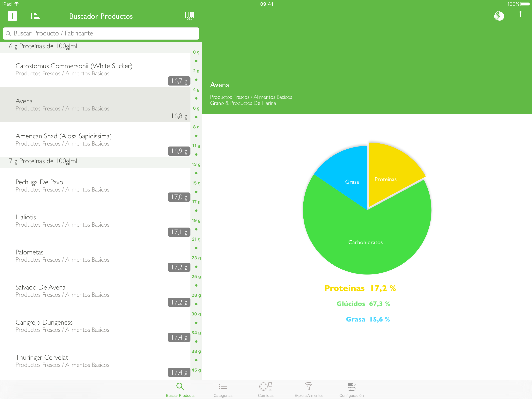The height and width of the screenshot is (399, 532).
Task: Focus the Buscar Producto / Fabricante field
Action: coord(101,34)
